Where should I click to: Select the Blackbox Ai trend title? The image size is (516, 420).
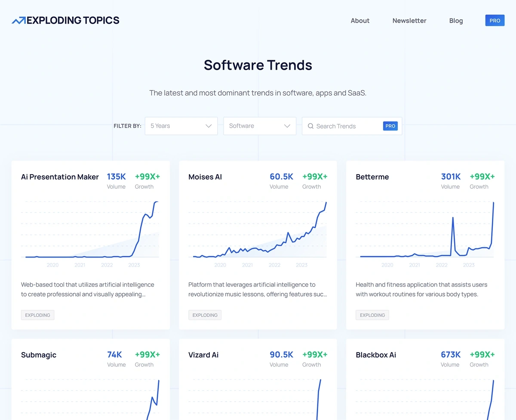(x=376, y=355)
